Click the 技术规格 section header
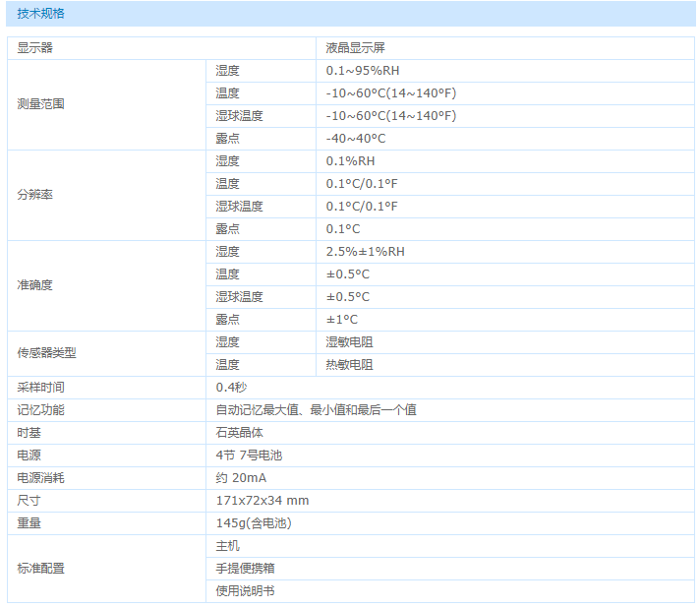 pos(43,14)
